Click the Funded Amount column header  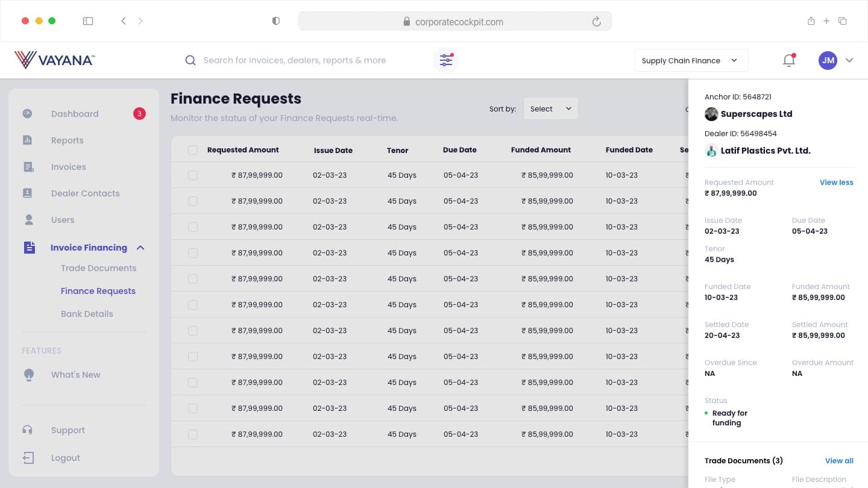pos(541,150)
